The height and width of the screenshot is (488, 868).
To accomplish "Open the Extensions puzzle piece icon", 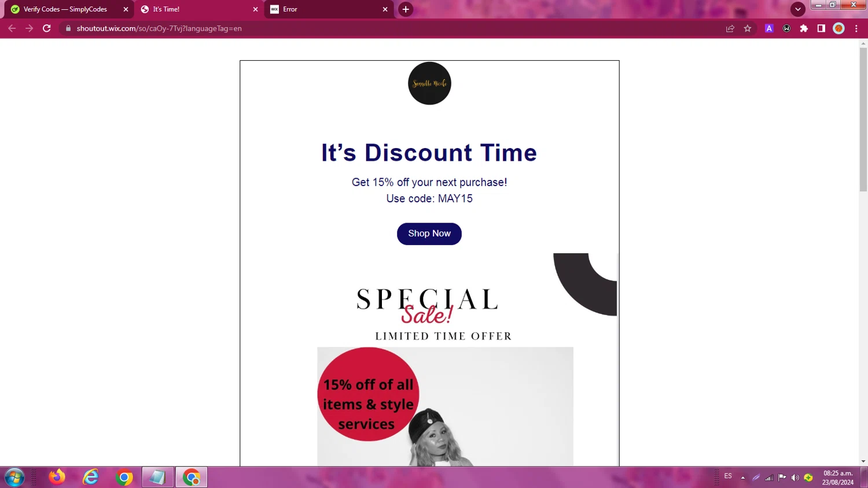I will [804, 28].
